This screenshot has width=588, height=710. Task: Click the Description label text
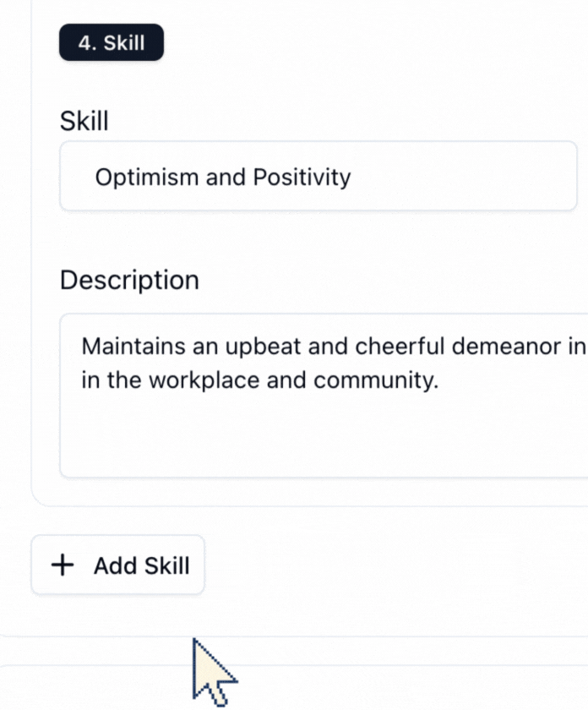128,280
